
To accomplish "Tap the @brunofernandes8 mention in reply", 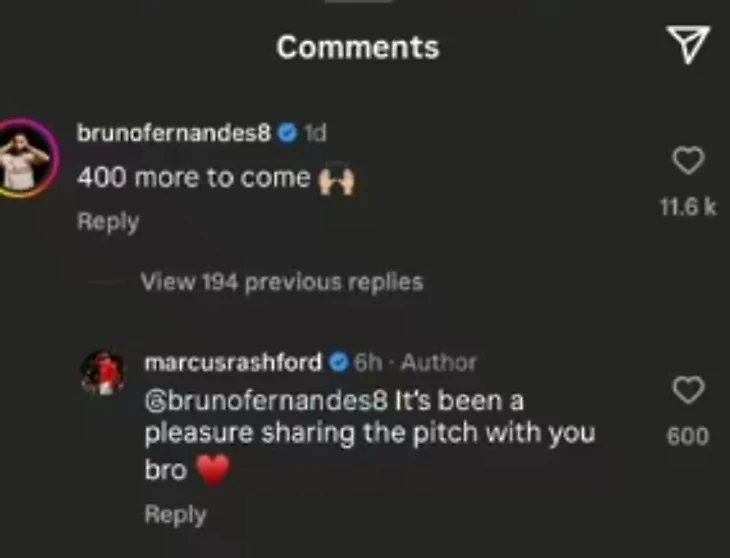I will 266,401.
